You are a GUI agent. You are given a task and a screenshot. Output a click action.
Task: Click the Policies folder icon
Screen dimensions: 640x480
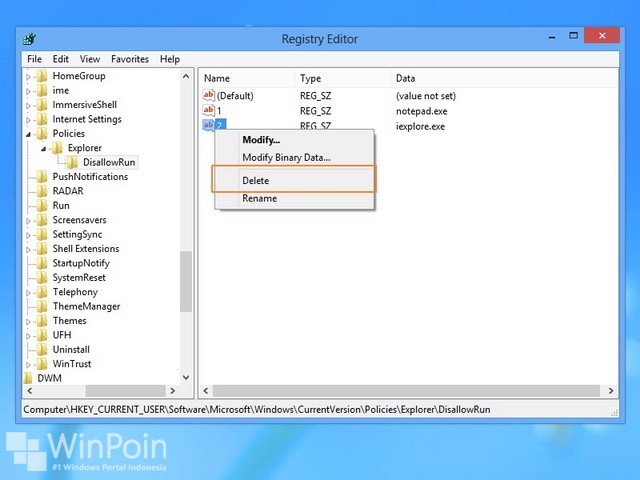coord(42,134)
